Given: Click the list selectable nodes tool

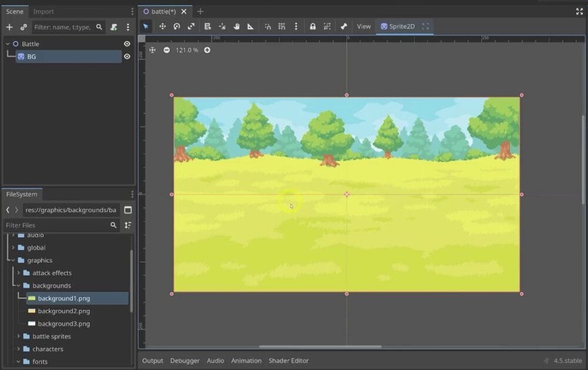Looking at the screenshot, I should 208,26.
